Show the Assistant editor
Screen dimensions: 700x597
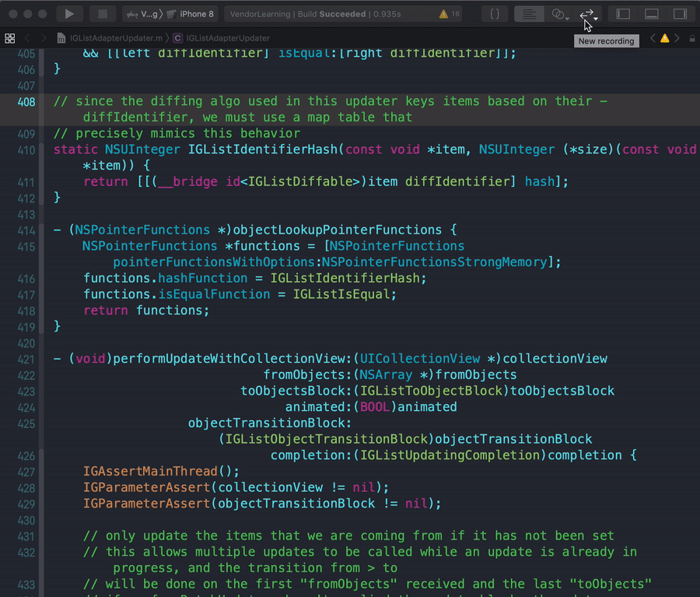[x=559, y=14]
